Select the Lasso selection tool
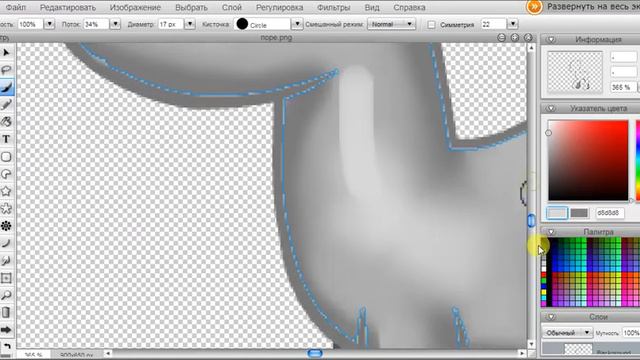The image size is (640, 360). click(6, 69)
